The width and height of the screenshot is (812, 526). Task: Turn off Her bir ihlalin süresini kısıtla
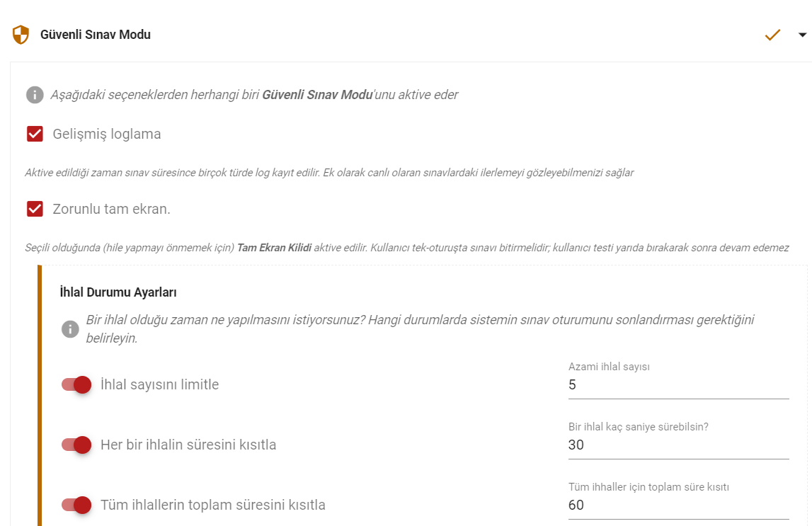(76, 445)
